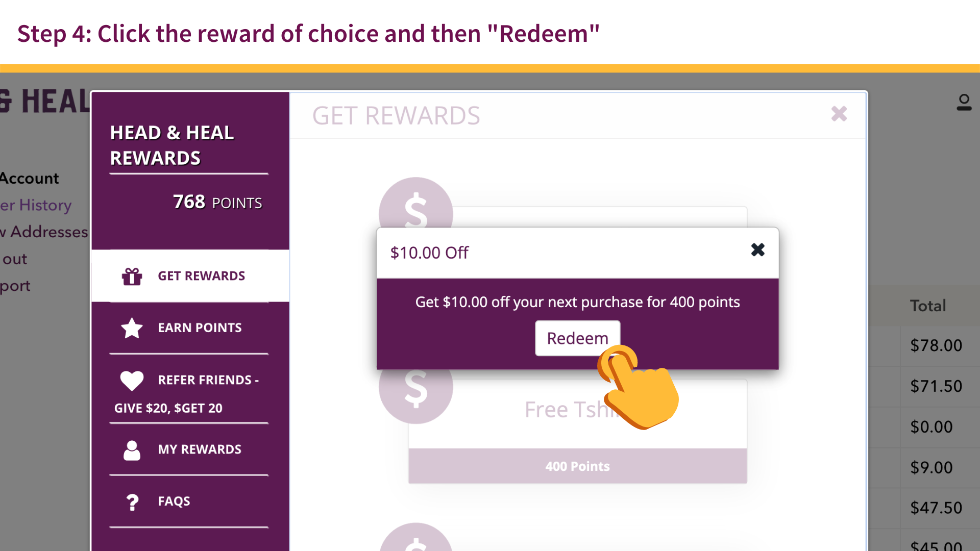Click the question mark FAQs icon
The image size is (980, 551).
[132, 502]
